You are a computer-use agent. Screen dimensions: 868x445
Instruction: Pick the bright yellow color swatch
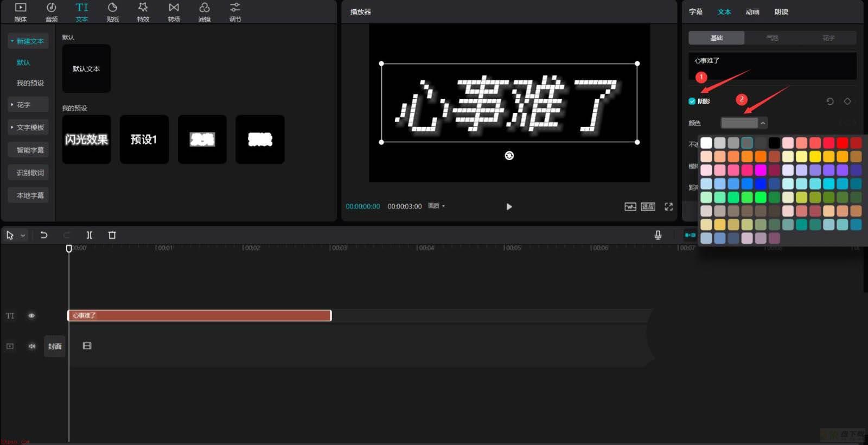[815, 156]
